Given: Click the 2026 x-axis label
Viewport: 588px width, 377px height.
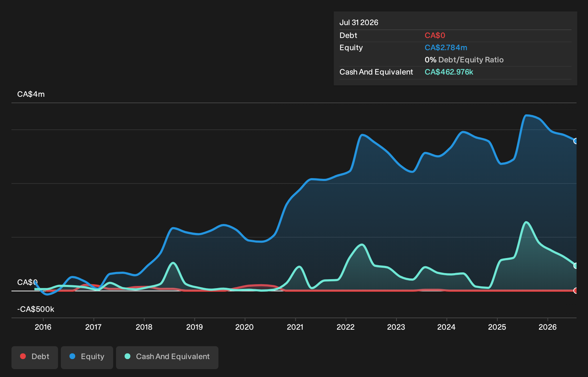Looking at the screenshot, I should (548, 327).
